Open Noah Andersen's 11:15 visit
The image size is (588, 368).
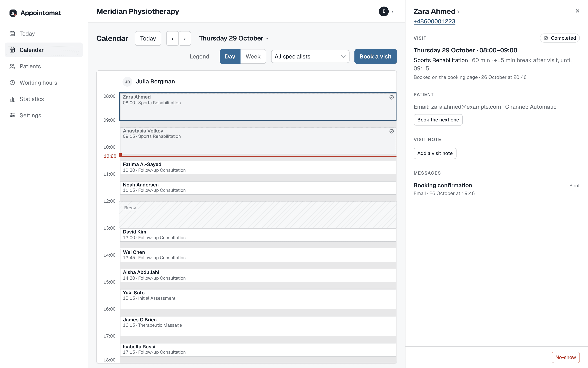point(258,188)
